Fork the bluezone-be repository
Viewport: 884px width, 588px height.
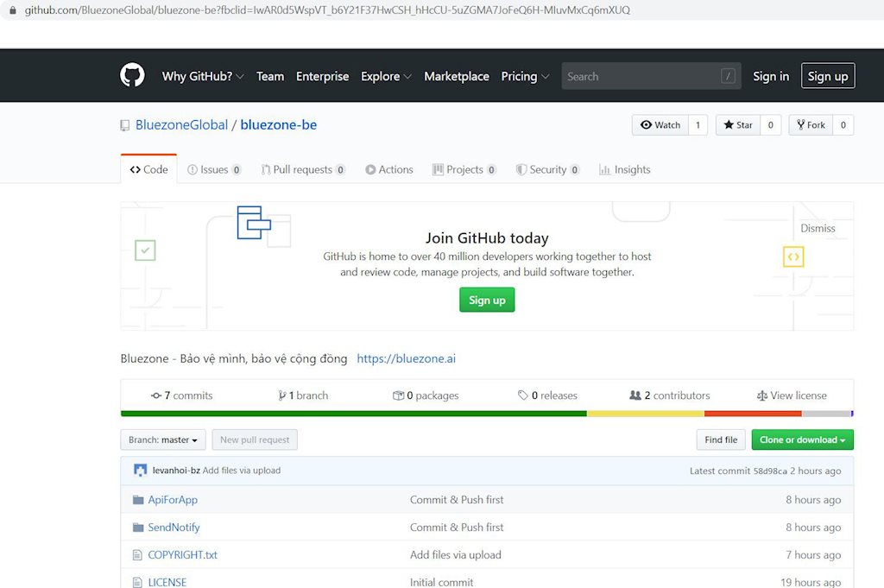click(811, 125)
